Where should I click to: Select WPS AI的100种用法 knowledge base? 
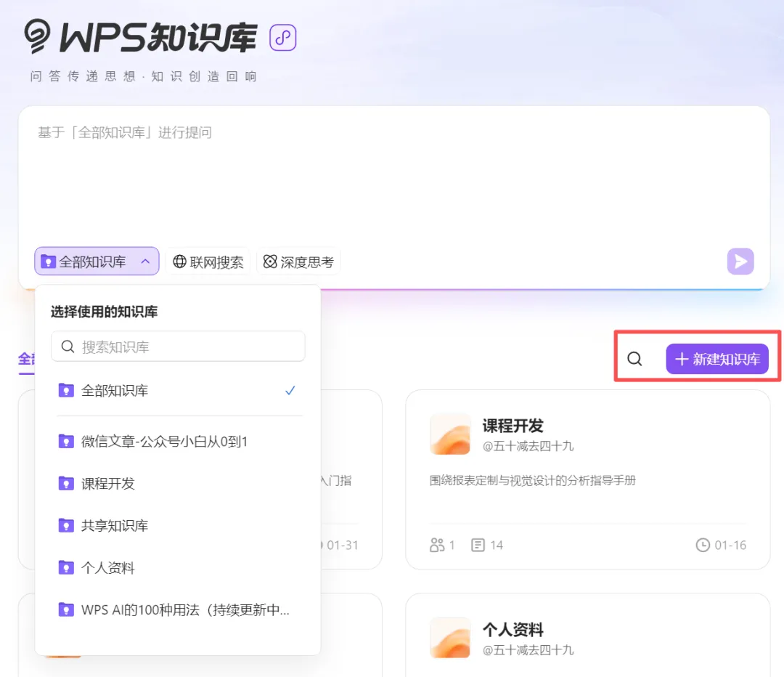(178, 609)
